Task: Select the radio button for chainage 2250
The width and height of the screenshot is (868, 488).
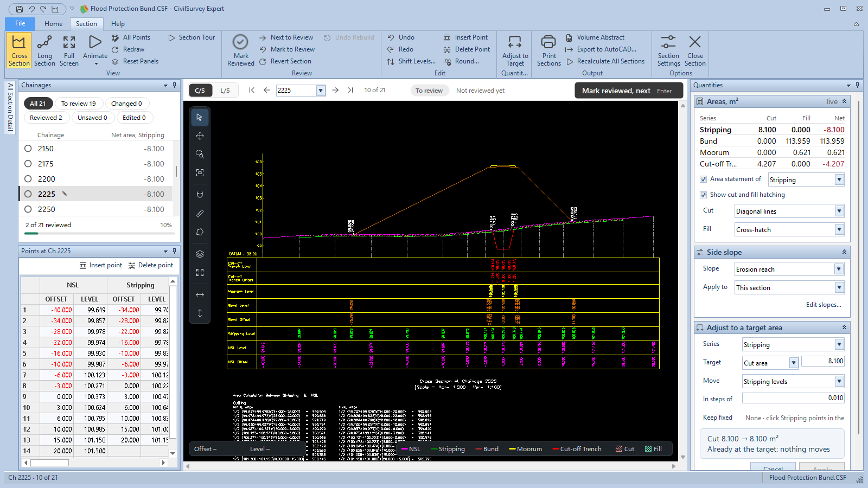Action: 28,209
